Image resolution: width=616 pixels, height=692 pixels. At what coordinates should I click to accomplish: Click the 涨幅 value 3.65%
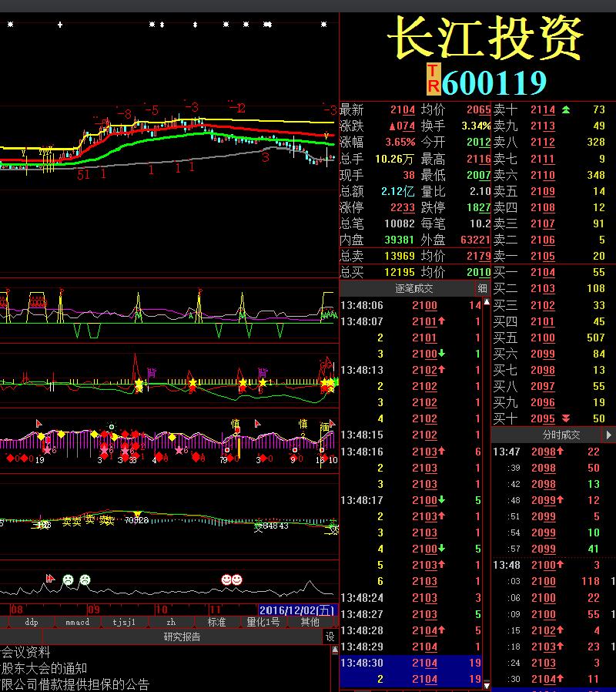(x=400, y=142)
